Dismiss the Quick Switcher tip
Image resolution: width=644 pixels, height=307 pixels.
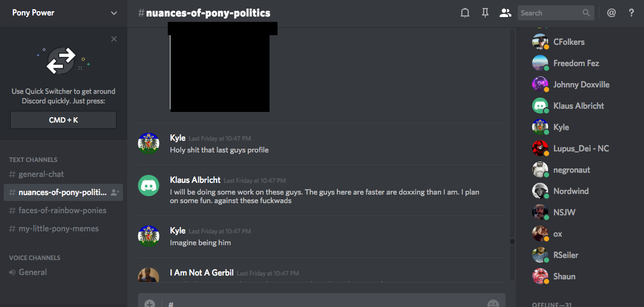click(114, 39)
